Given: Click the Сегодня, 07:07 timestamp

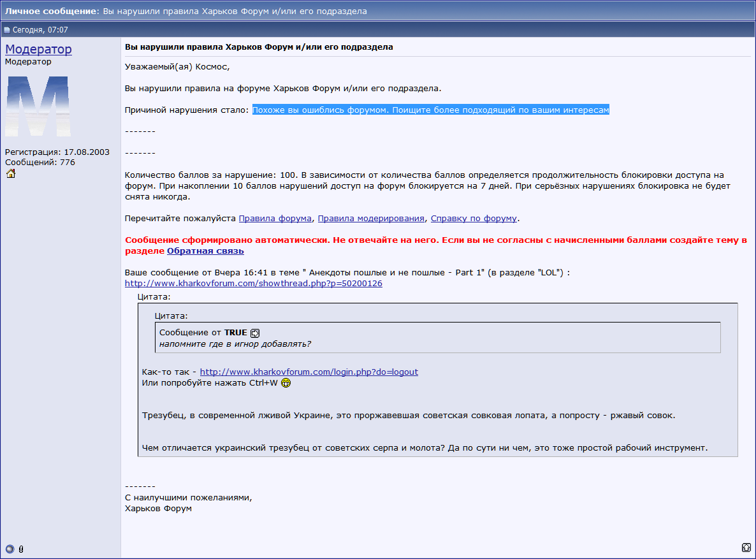Looking at the screenshot, I should pos(40,30).
